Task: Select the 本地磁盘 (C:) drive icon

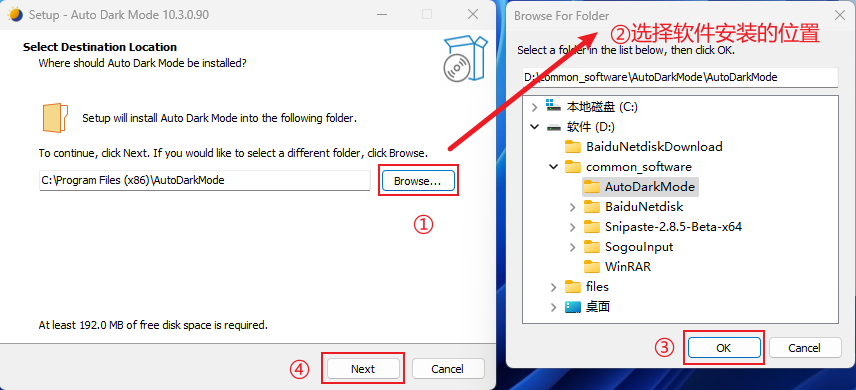Action: point(553,107)
